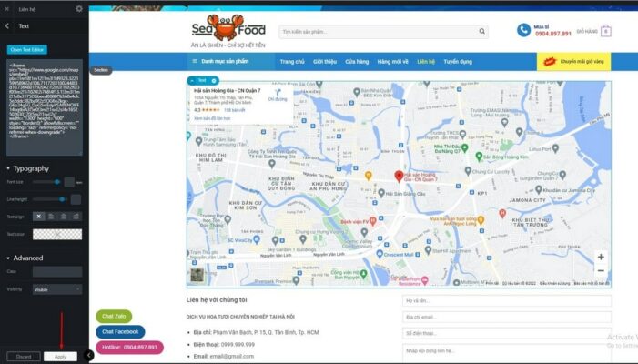Click the Apply button
This screenshot has width=638, height=364.
60,356
